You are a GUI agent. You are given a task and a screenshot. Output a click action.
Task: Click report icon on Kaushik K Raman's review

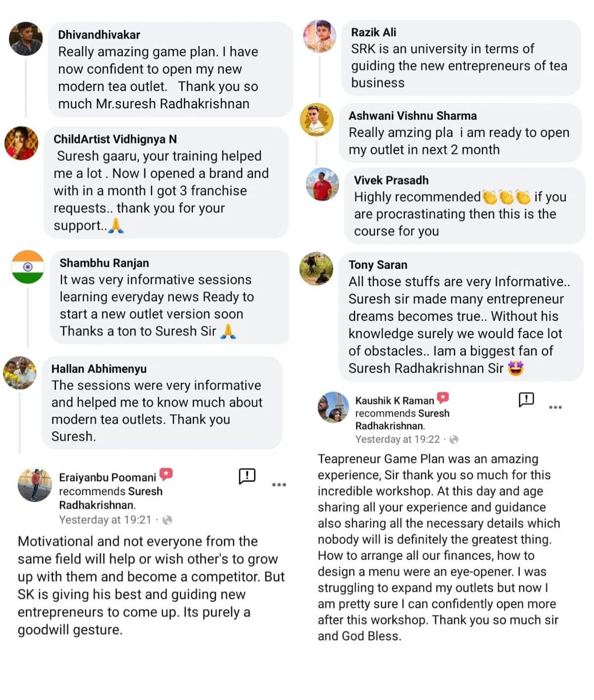click(x=526, y=399)
